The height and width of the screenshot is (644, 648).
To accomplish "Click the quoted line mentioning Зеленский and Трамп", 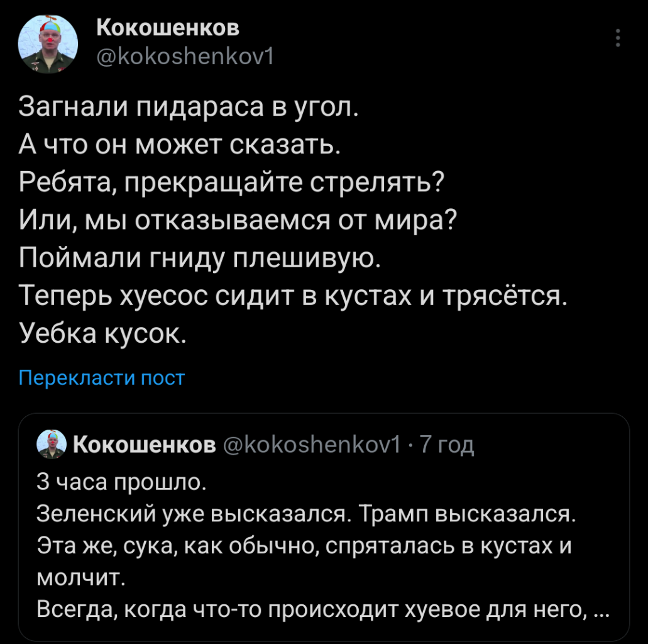I will [306, 514].
